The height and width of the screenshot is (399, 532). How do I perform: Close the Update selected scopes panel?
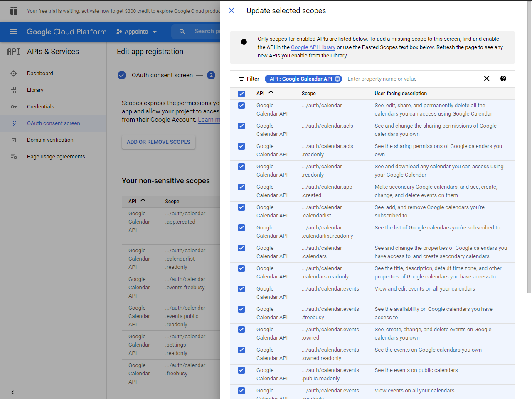(x=232, y=10)
